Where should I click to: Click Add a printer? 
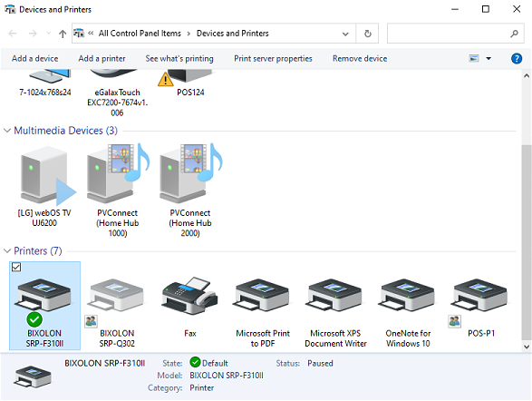102,58
